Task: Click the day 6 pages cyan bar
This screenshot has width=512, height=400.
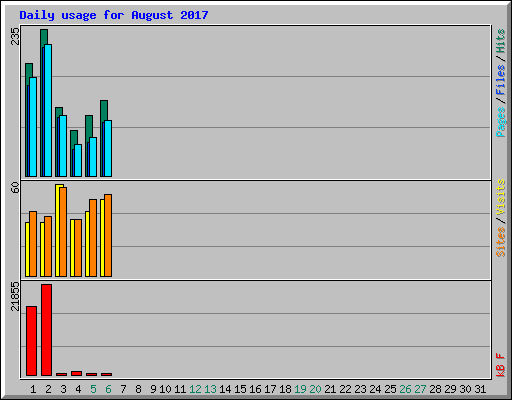Action: pos(108,148)
